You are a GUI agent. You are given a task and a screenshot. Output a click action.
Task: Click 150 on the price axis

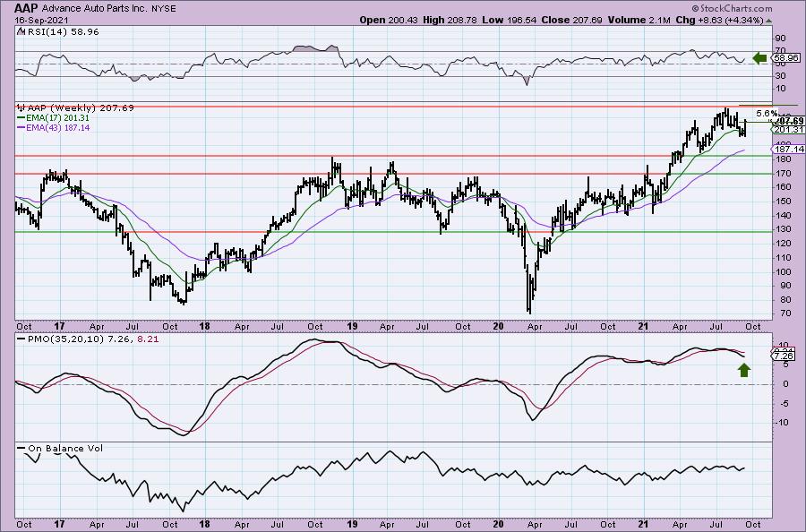coord(782,202)
